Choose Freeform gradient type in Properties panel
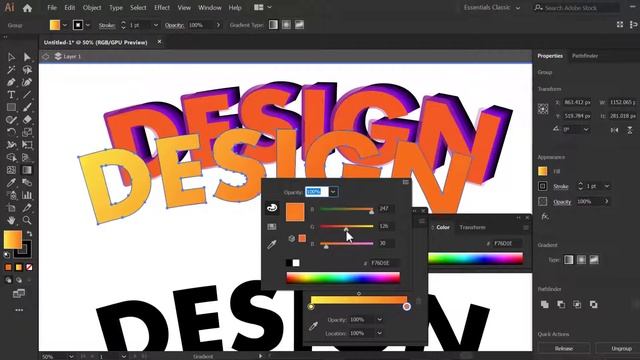Viewport: 640px width, 360px height. (594, 260)
